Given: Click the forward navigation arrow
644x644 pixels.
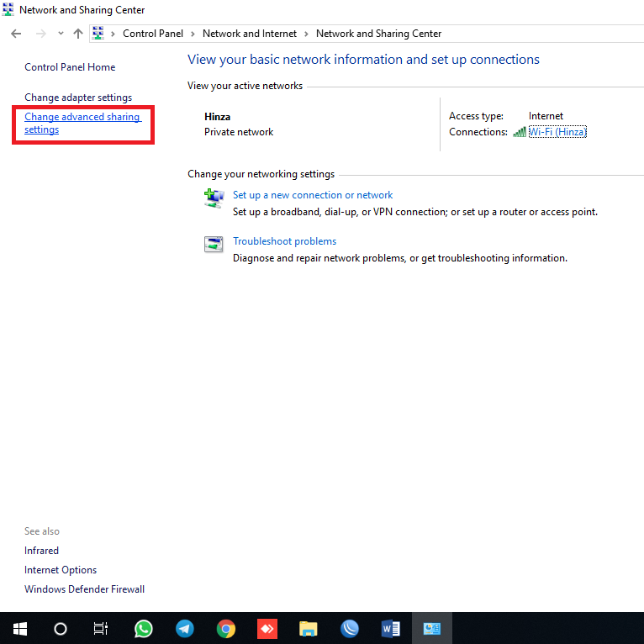Looking at the screenshot, I should point(40,34).
